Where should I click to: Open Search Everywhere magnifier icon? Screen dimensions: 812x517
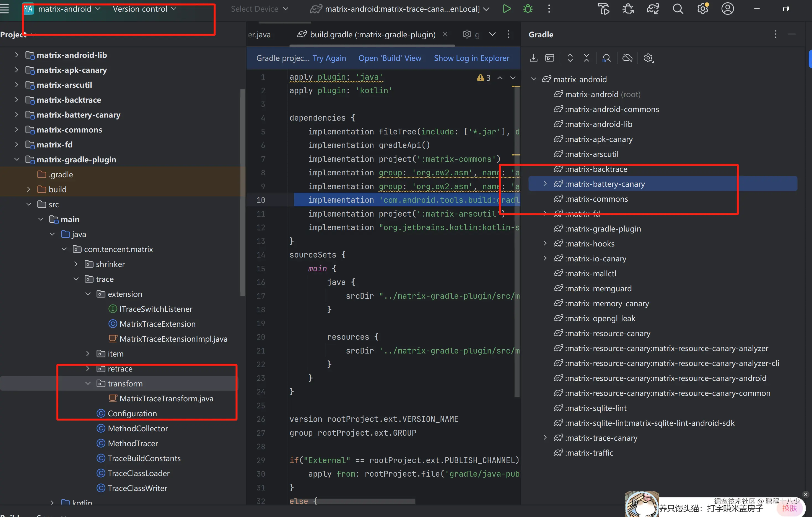pos(678,9)
